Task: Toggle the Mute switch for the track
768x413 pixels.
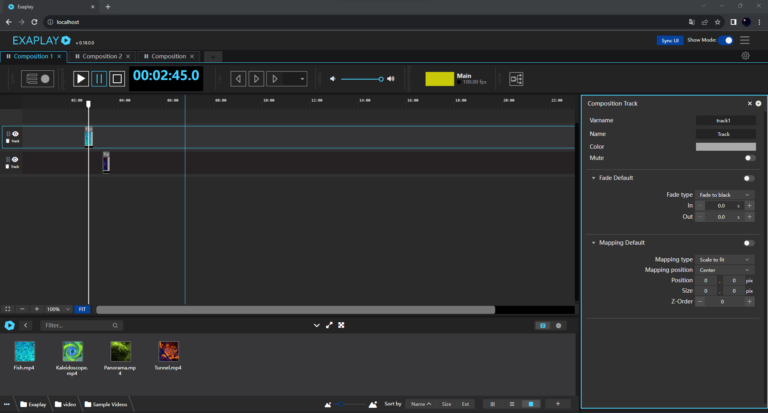Action: (x=749, y=158)
